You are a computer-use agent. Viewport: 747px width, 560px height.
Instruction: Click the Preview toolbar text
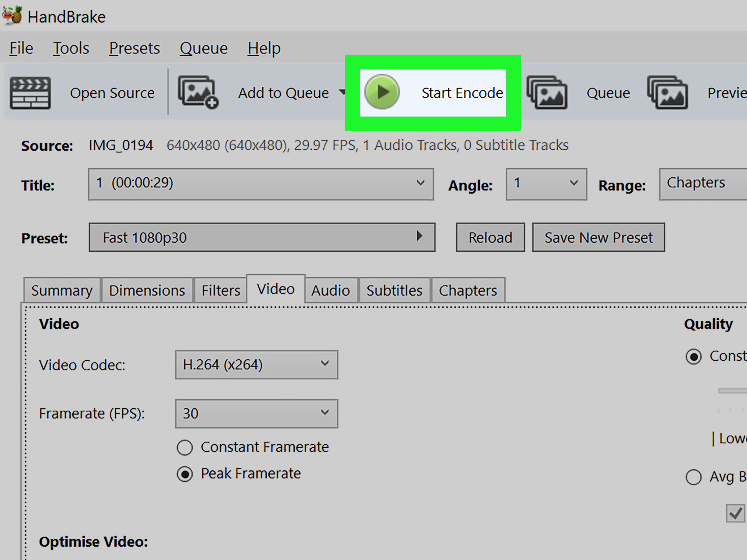tap(727, 93)
